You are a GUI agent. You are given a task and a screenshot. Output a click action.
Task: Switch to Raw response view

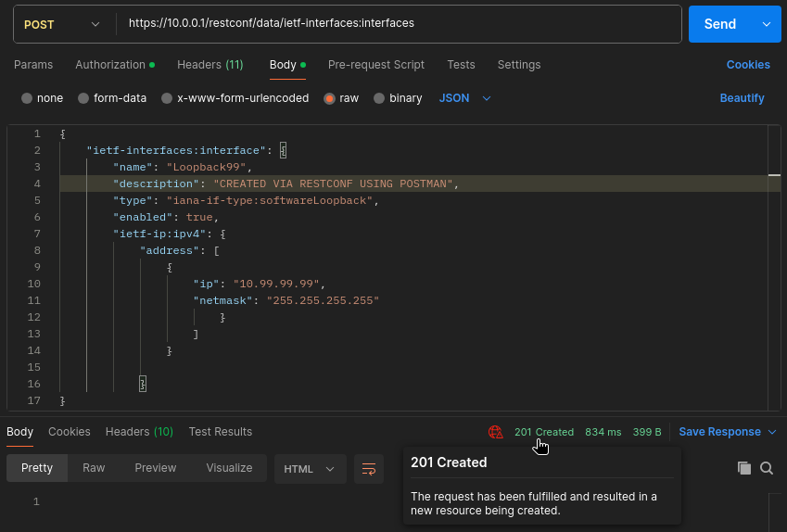pos(94,468)
